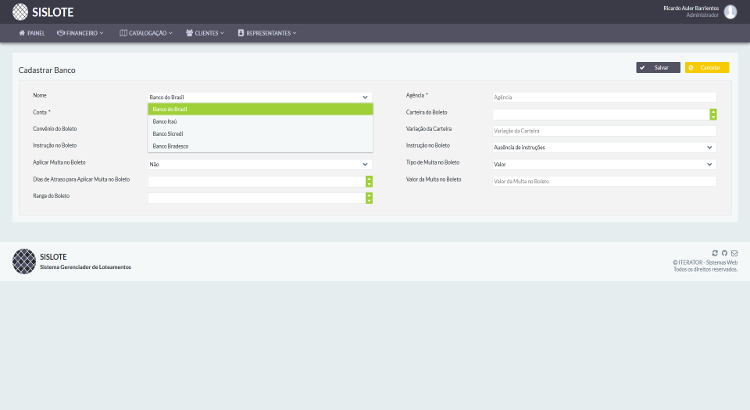Open the Representantes menu
This screenshot has height=410, width=750.
(x=267, y=33)
